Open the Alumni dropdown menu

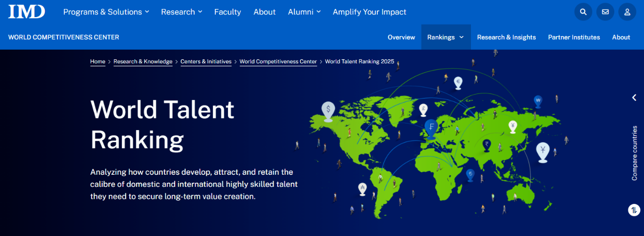coord(304,12)
